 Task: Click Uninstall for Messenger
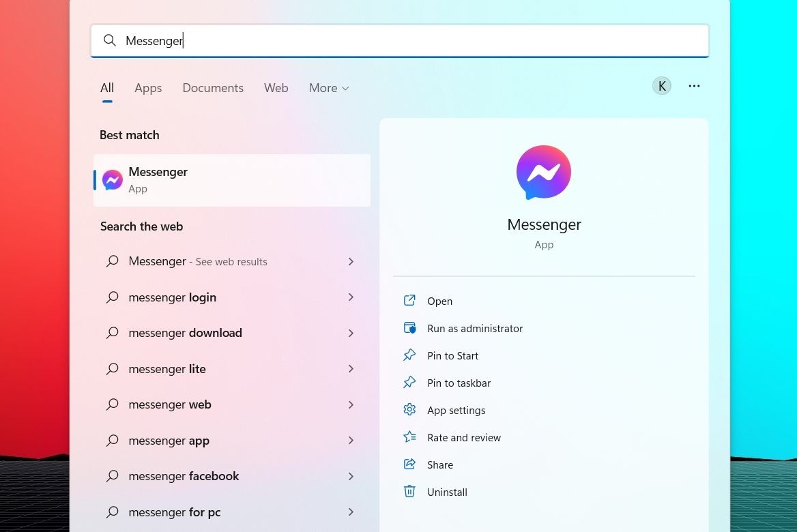point(447,492)
